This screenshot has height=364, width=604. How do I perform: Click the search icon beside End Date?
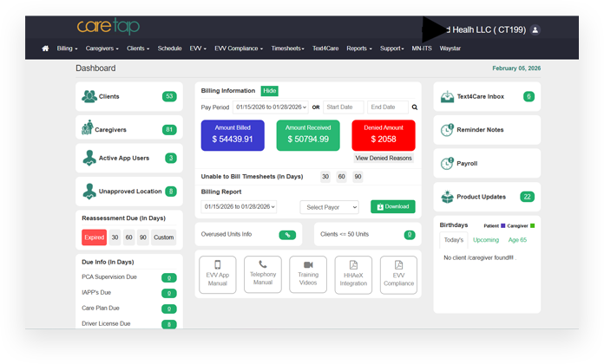coord(414,107)
